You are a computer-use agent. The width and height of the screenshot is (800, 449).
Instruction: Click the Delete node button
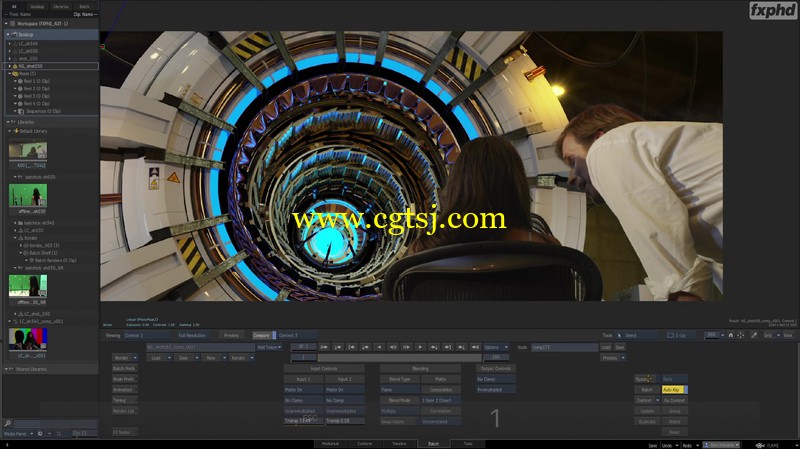(674, 421)
